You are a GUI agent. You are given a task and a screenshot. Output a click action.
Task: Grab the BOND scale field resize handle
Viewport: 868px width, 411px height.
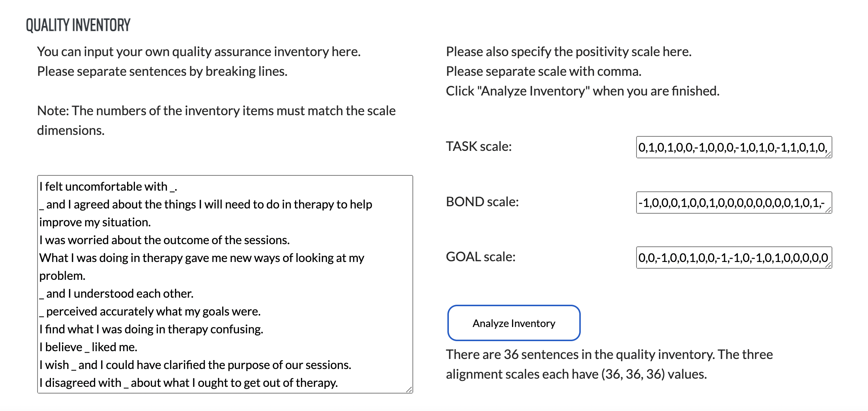point(828,210)
